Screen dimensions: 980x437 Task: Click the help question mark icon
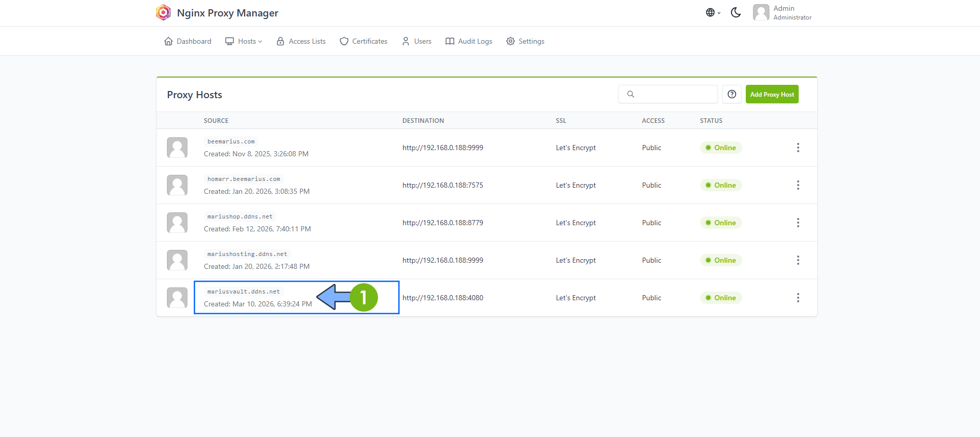coord(731,95)
